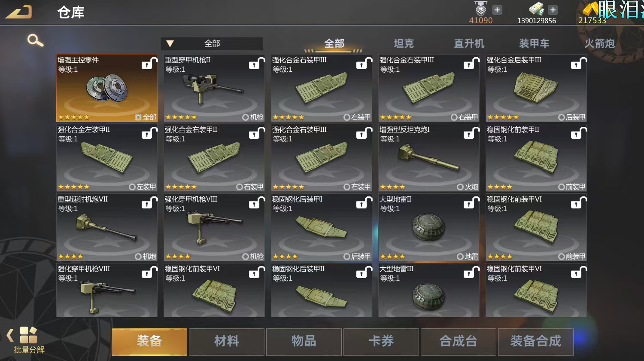The width and height of the screenshot is (644, 361).
Task: Open the 材料 materials button
Action: pos(227,342)
